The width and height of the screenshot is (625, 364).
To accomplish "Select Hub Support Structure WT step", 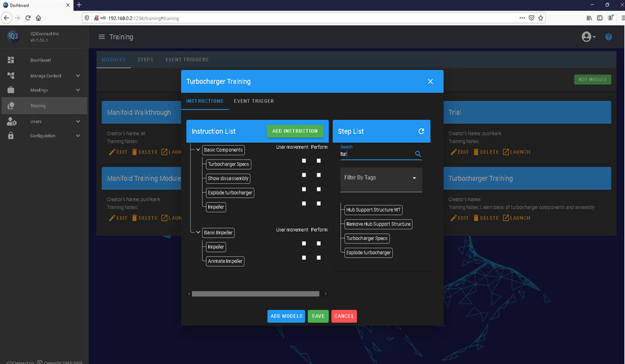I will [373, 210].
